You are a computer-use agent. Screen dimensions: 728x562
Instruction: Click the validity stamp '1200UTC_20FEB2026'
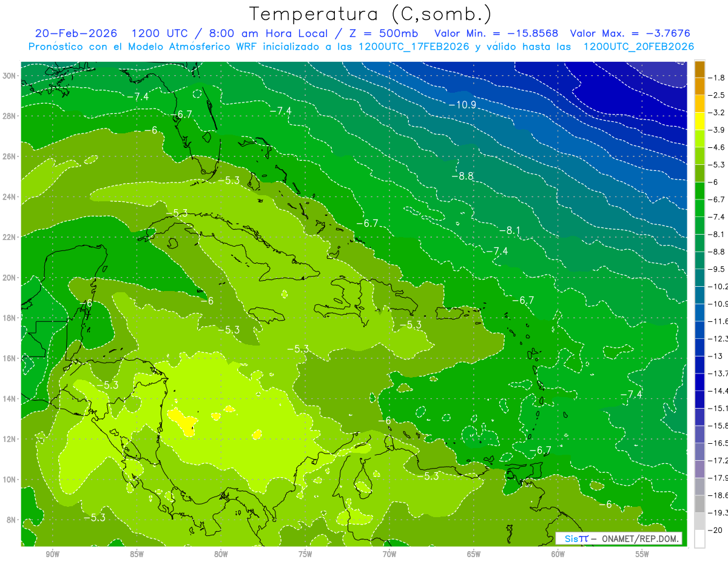point(638,47)
